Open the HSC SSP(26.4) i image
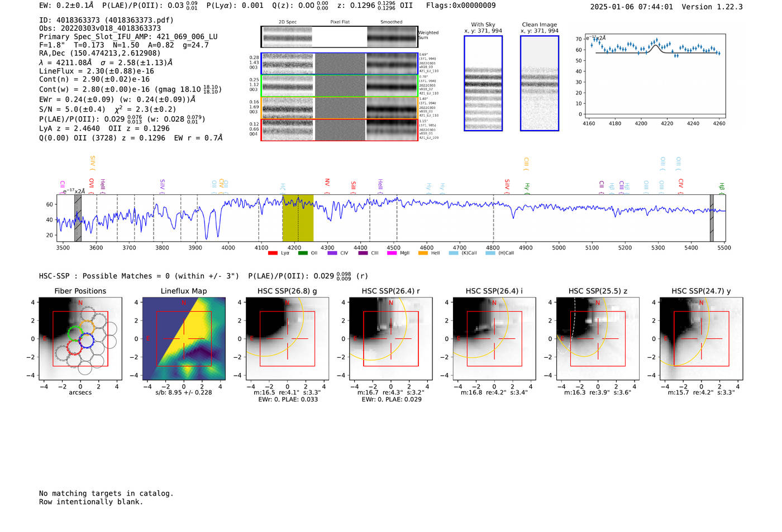The image size is (782, 532). 494,338
